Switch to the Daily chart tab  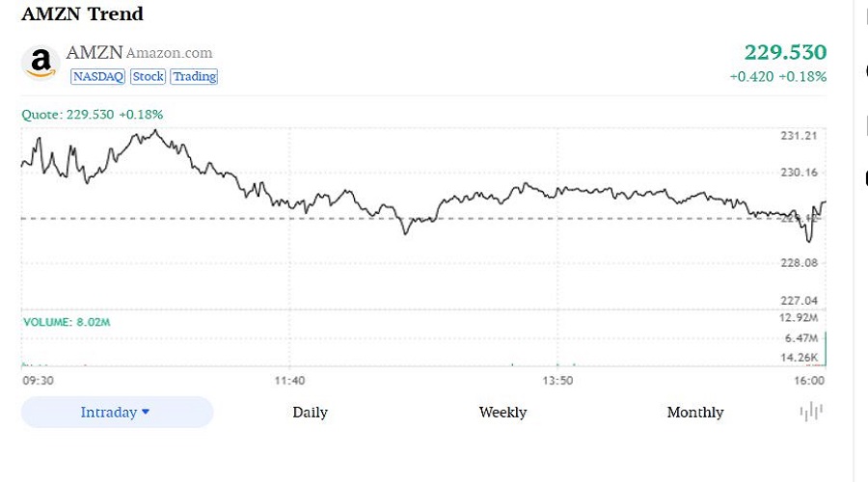(310, 413)
